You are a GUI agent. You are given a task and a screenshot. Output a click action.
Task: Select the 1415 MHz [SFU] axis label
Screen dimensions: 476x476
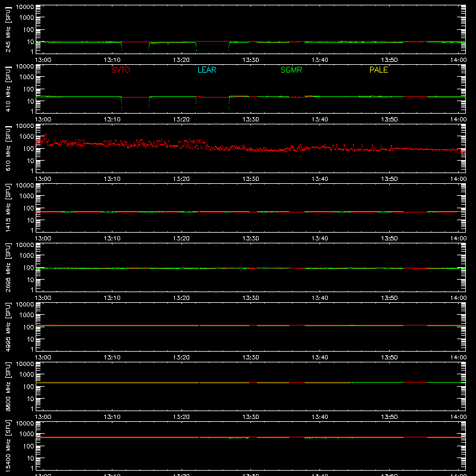coord(8,208)
